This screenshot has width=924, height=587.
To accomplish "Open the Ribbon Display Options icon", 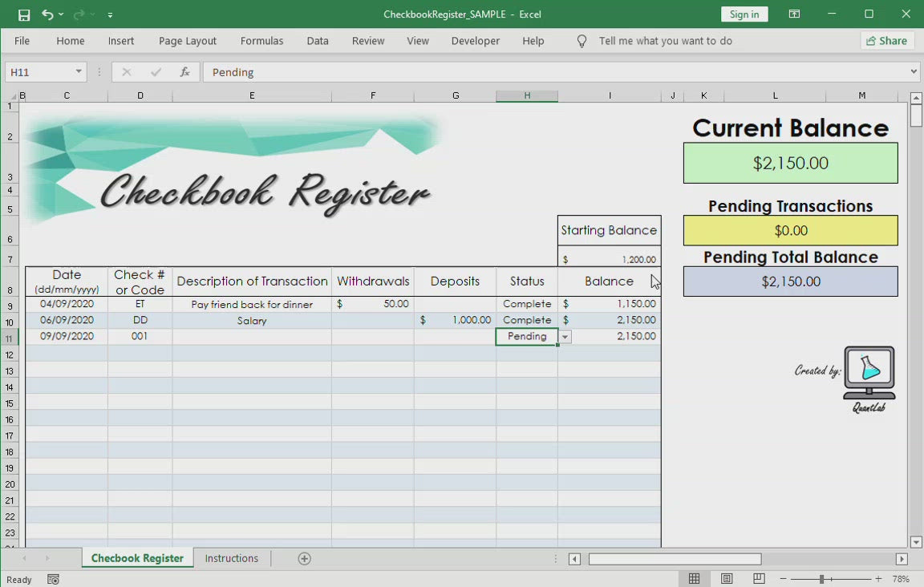I will [794, 14].
